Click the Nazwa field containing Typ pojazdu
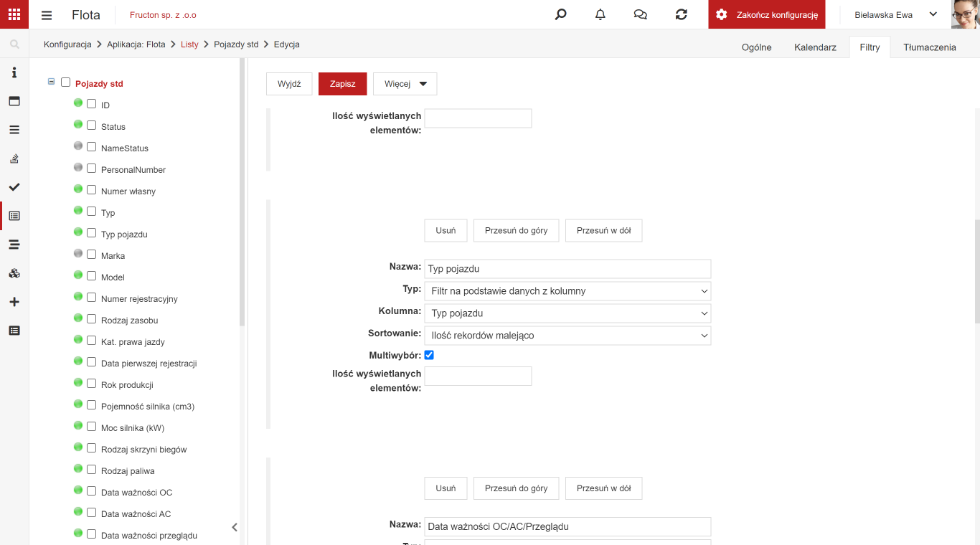This screenshot has height=545, width=980. [567, 269]
